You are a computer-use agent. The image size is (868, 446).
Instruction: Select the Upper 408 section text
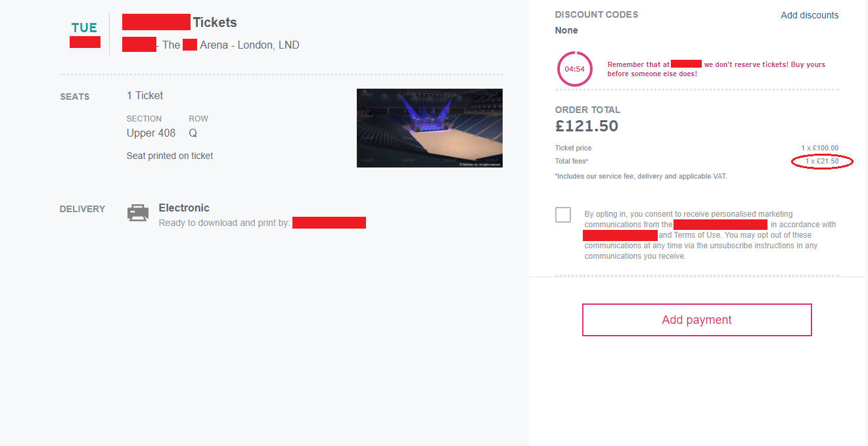pos(151,133)
